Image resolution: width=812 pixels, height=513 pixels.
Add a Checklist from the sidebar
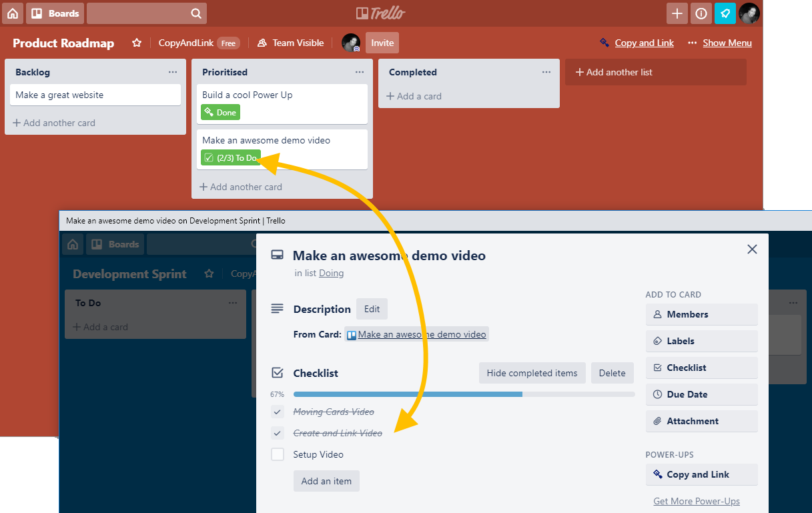point(702,368)
